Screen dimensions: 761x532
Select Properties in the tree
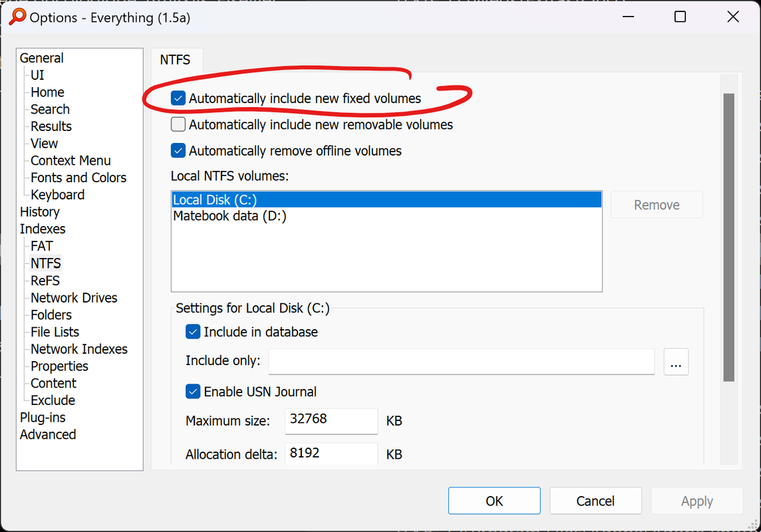[x=60, y=366]
